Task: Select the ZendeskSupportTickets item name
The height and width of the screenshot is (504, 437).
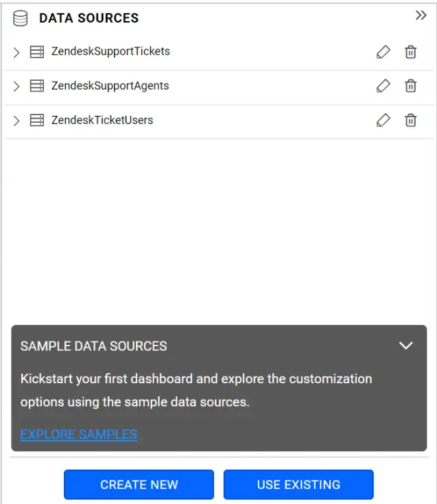Action: click(x=110, y=51)
